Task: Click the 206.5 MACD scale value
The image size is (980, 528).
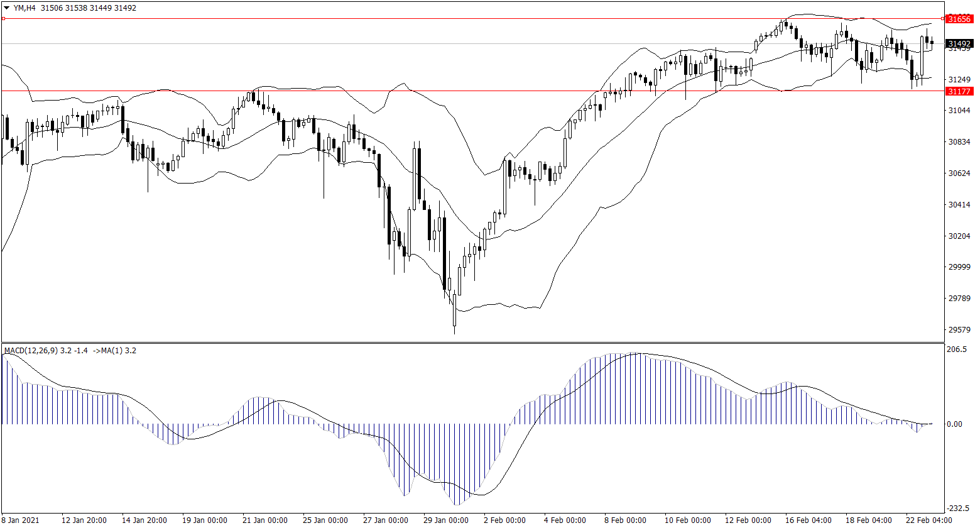Action: click(957, 349)
